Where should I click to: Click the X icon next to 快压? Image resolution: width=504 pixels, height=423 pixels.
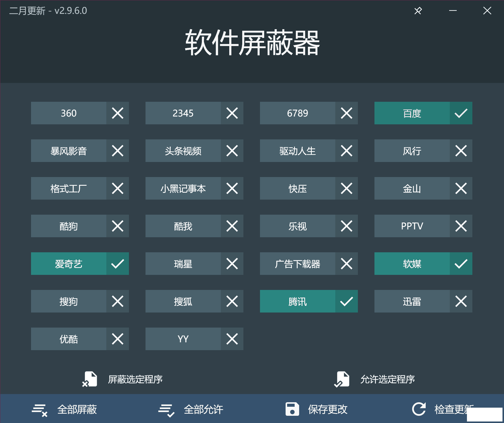click(346, 188)
